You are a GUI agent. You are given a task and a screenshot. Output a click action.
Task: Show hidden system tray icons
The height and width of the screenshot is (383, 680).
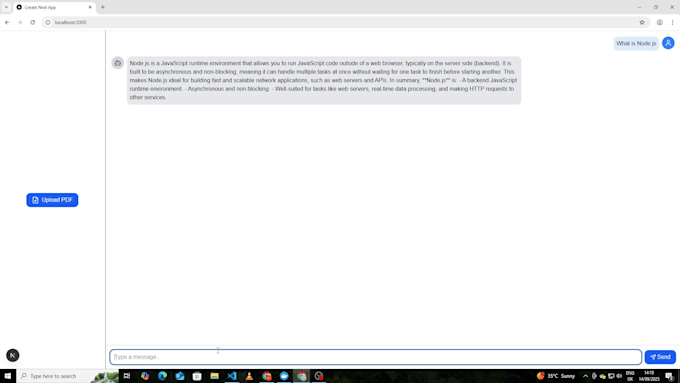(585, 376)
